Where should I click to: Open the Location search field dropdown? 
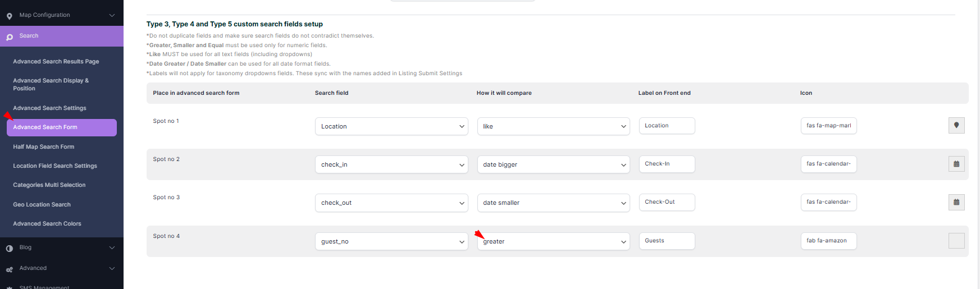[x=391, y=126]
